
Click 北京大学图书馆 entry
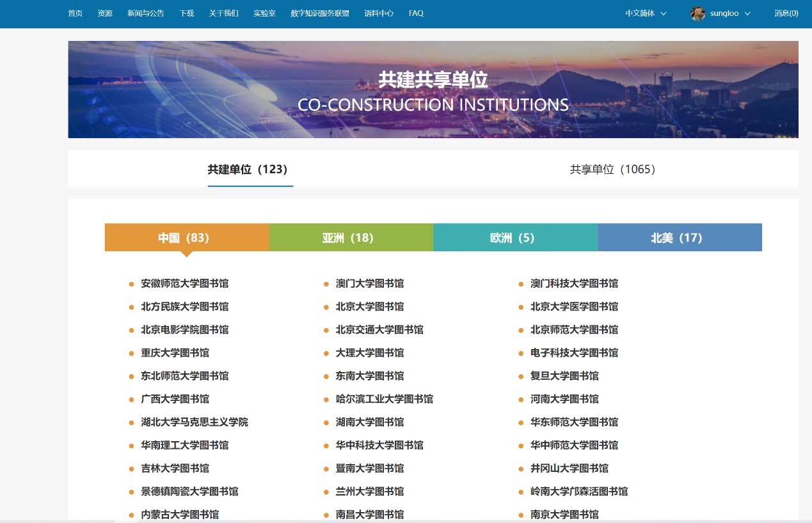370,306
